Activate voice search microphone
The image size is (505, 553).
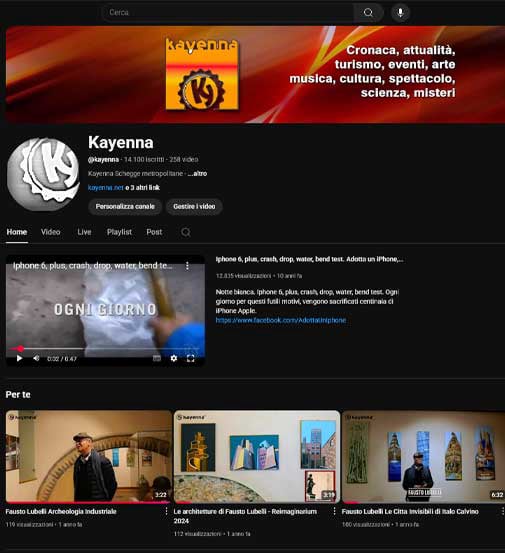click(400, 13)
